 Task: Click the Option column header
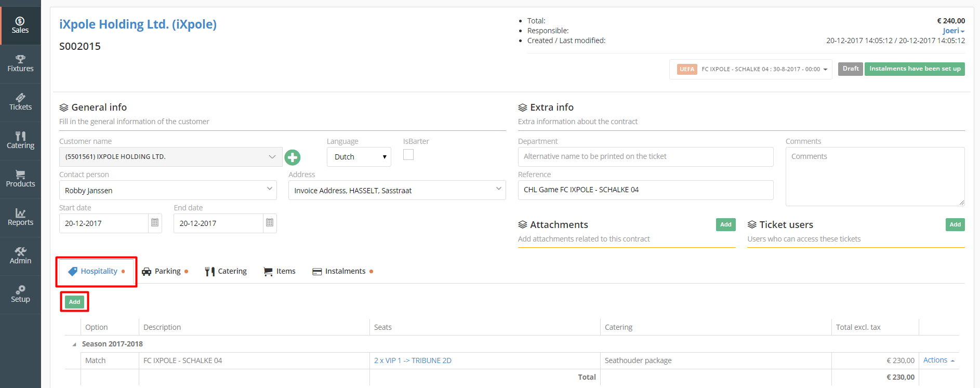pyautogui.click(x=110, y=327)
